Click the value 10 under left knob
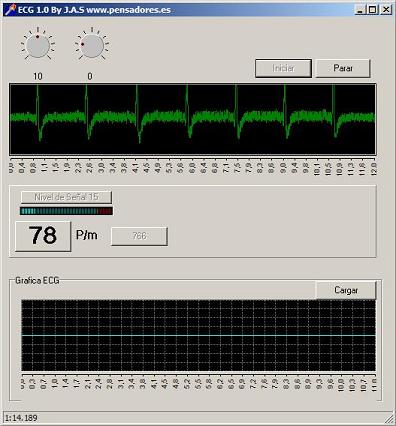 pyautogui.click(x=38, y=76)
